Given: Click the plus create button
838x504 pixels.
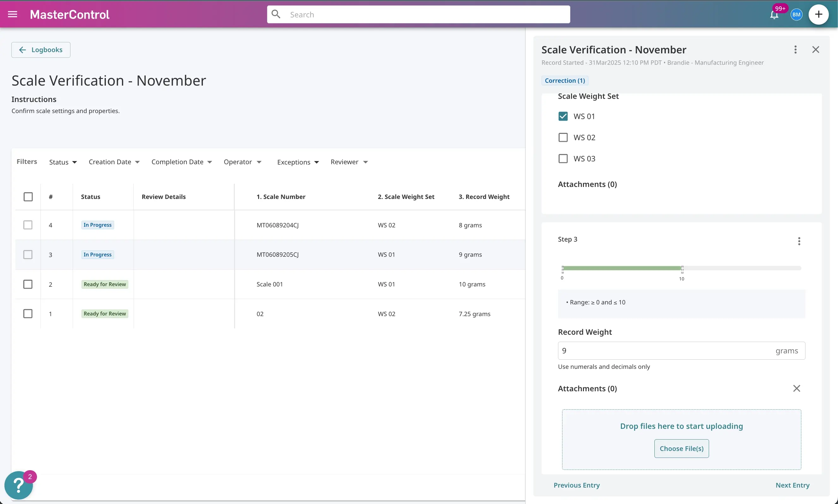Looking at the screenshot, I should tap(818, 14).
